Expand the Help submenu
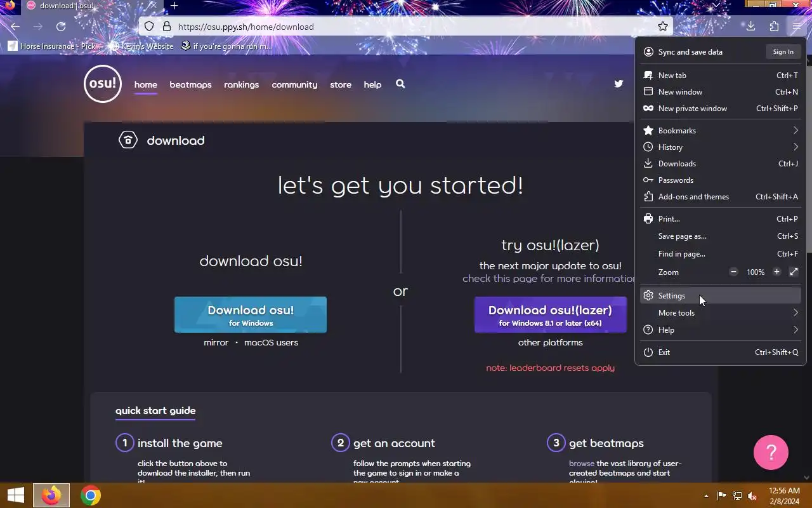This screenshot has width=812, height=508. 721,330
